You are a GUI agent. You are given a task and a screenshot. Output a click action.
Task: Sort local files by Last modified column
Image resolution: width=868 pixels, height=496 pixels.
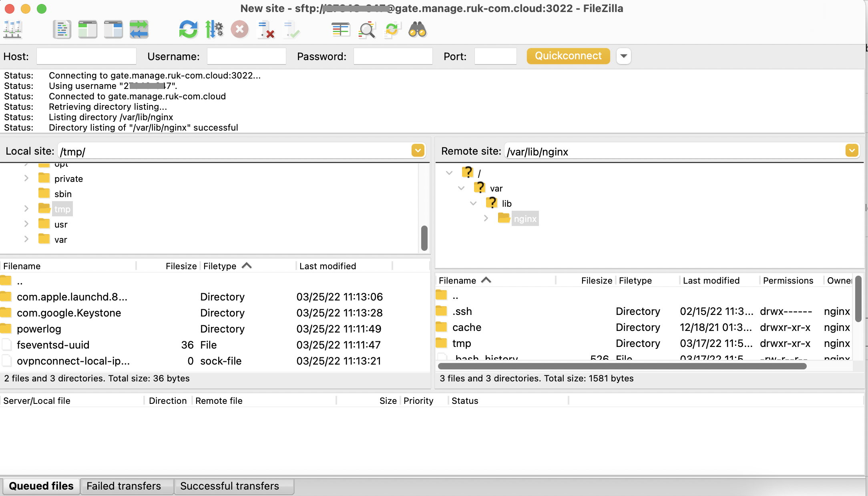click(x=344, y=266)
